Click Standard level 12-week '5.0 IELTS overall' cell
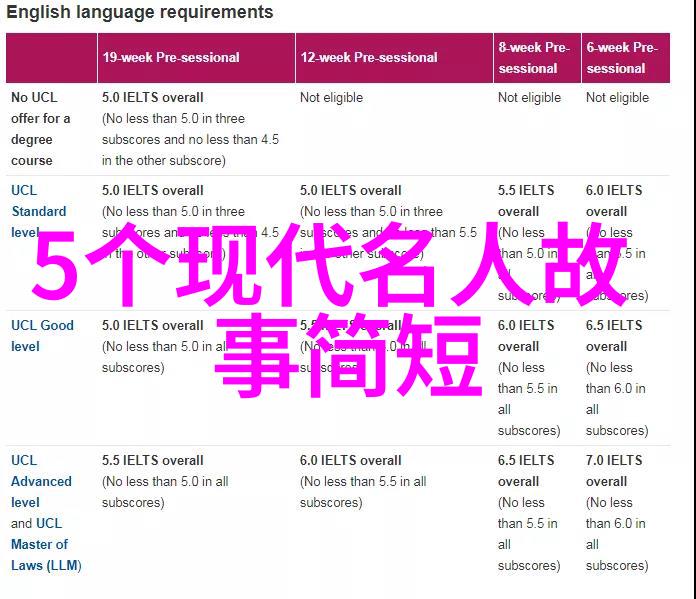The image size is (696, 599). (350, 190)
